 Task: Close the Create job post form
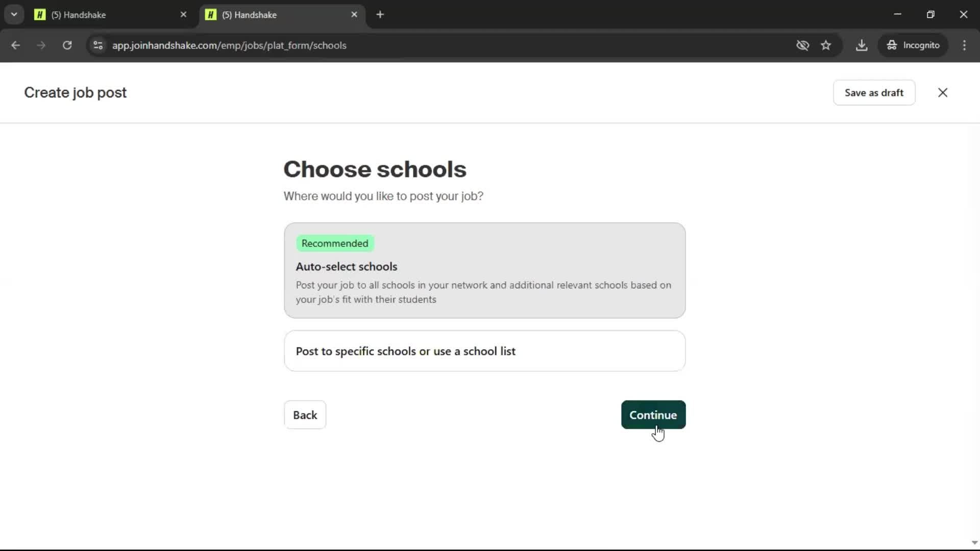point(943,92)
